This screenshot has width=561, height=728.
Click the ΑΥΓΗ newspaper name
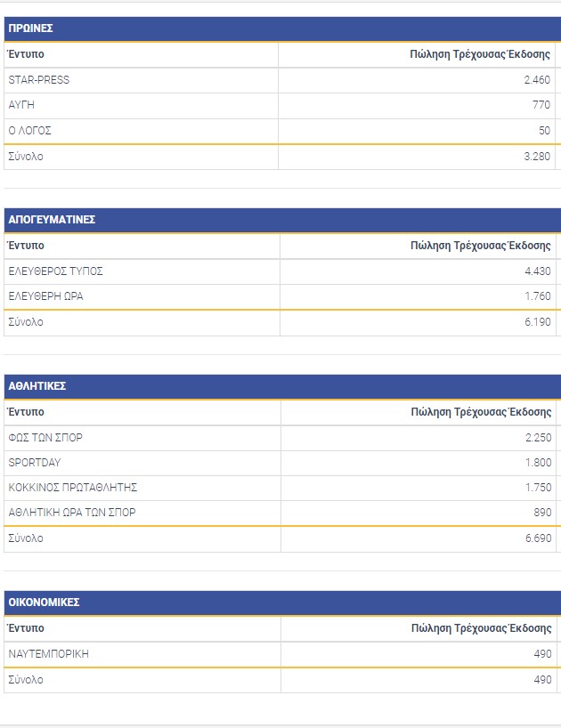click(21, 105)
